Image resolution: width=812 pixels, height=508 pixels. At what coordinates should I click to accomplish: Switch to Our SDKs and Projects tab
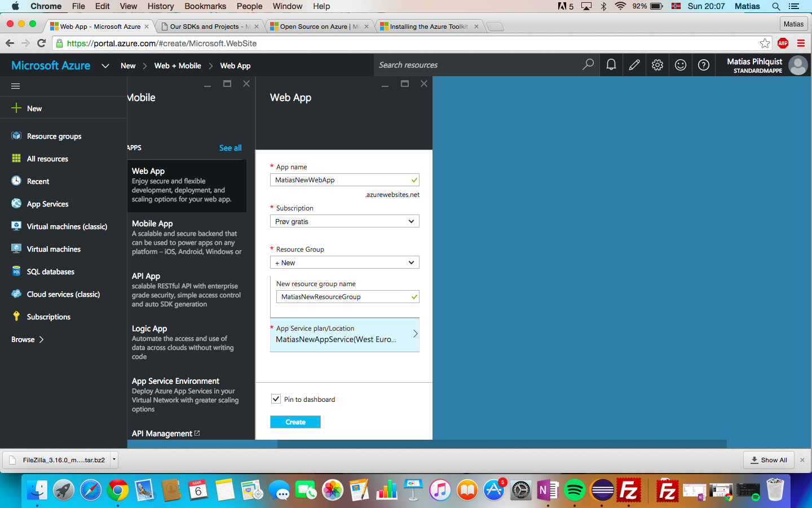coord(209,27)
